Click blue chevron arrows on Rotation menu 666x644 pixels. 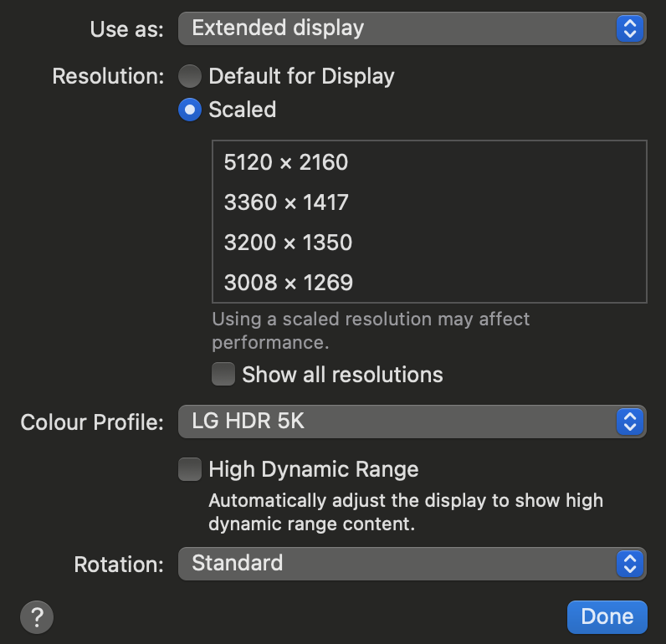630,564
